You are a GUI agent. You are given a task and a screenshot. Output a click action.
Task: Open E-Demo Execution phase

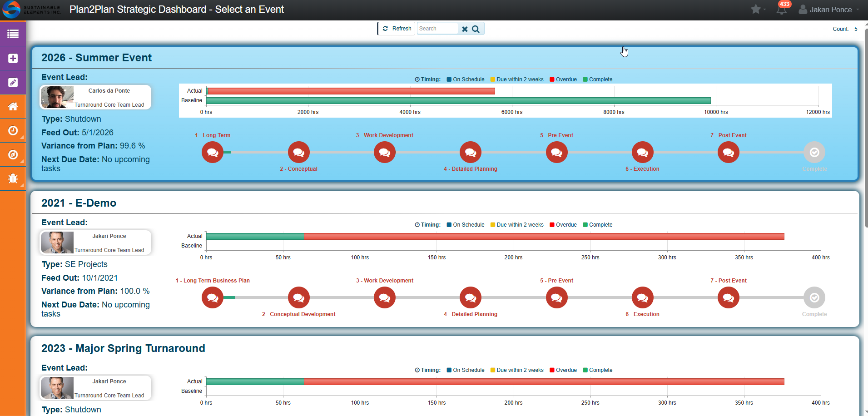[x=643, y=297]
